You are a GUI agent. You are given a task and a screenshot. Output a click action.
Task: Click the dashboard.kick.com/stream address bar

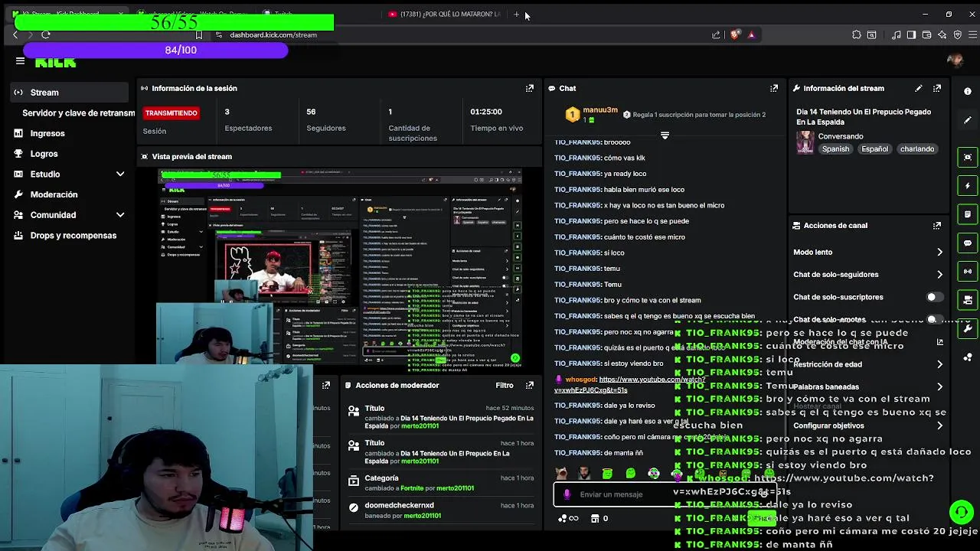273,34
